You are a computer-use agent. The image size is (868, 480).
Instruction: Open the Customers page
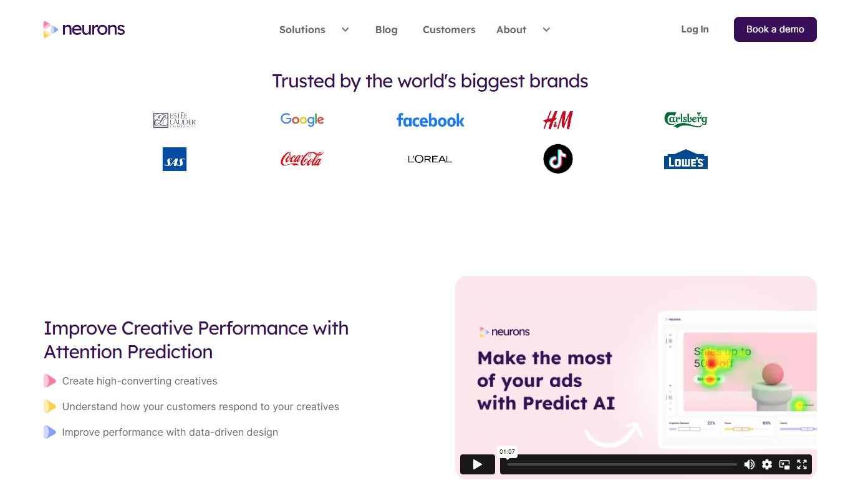pyautogui.click(x=449, y=29)
